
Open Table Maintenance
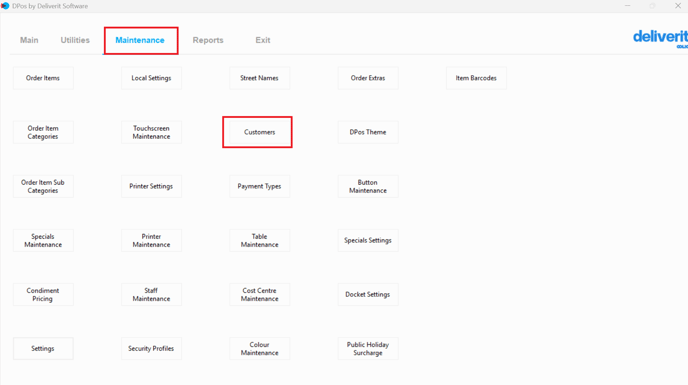point(259,240)
